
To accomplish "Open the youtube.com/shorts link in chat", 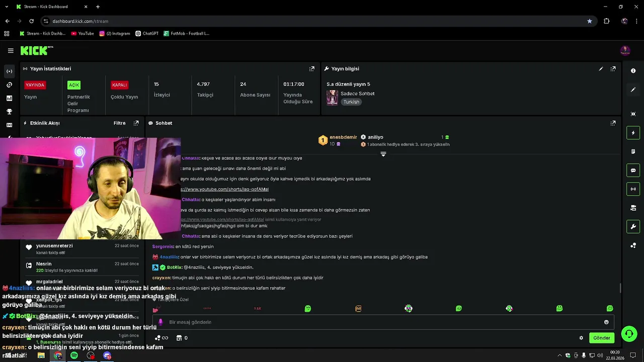I will [224, 190].
